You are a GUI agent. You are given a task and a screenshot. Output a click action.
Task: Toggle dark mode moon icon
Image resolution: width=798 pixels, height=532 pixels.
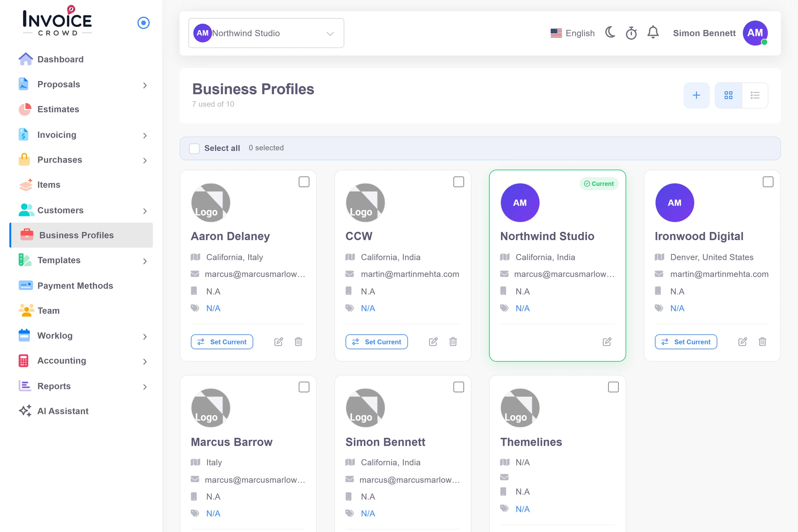610,33
